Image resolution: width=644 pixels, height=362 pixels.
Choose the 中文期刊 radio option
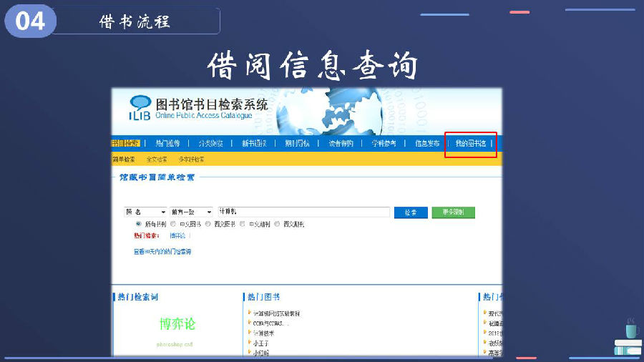(x=243, y=224)
